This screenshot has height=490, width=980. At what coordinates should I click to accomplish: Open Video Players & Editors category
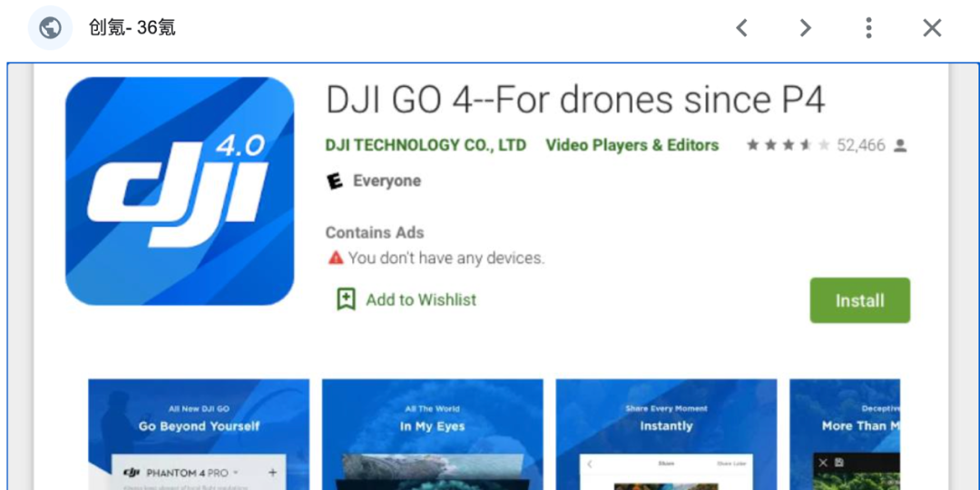pos(632,145)
